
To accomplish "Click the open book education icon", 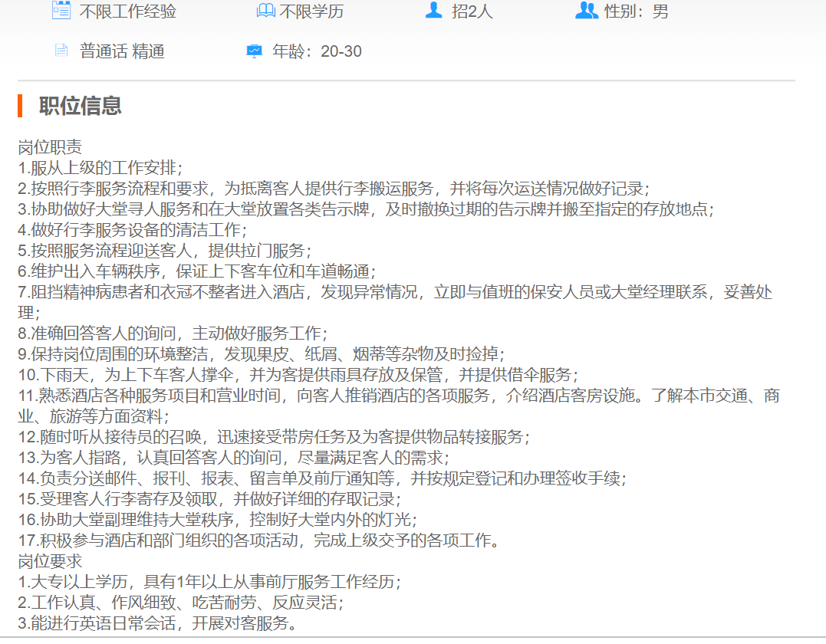I will (x=265, y=11).
